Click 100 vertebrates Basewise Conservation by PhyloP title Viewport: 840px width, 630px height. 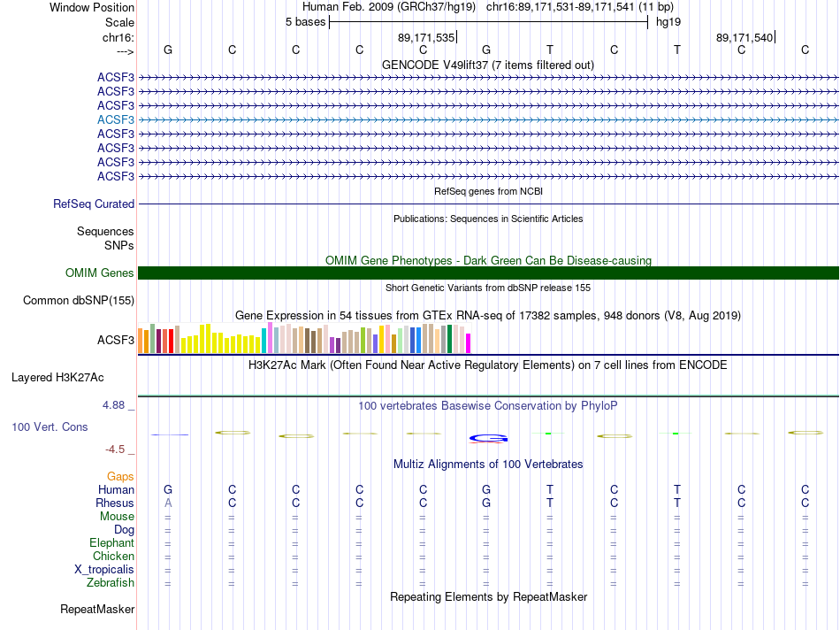488,406
